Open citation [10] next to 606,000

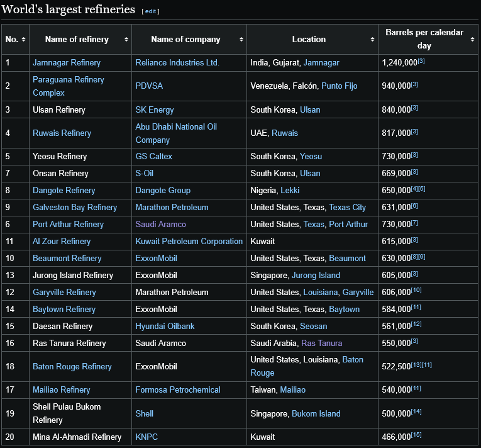416,291
